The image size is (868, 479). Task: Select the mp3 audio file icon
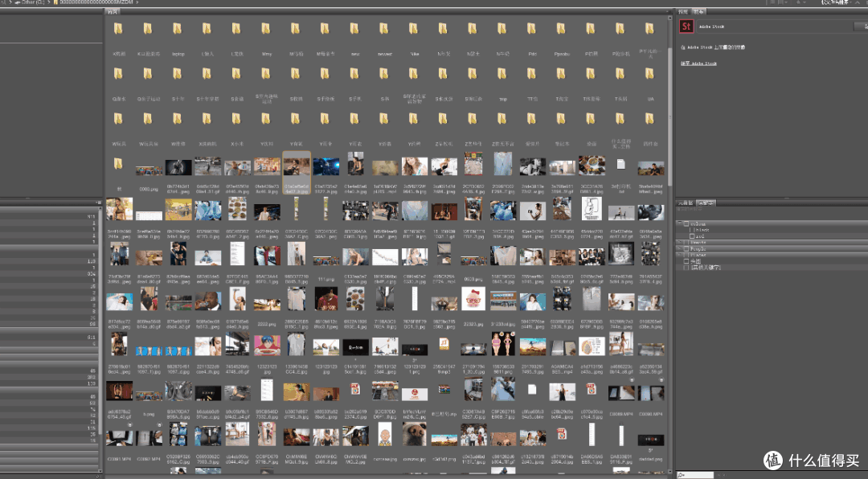click(444, 344)
